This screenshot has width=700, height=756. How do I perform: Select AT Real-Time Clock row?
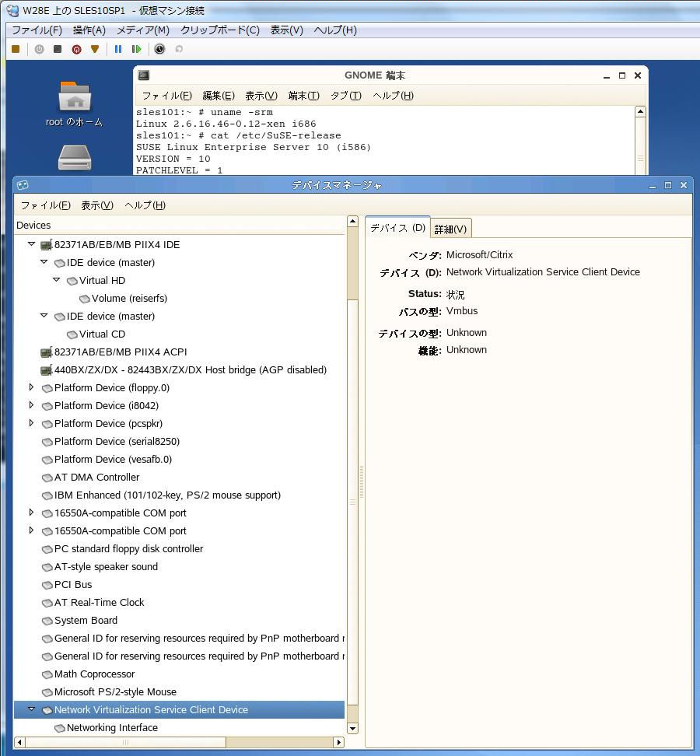(180, 603)
